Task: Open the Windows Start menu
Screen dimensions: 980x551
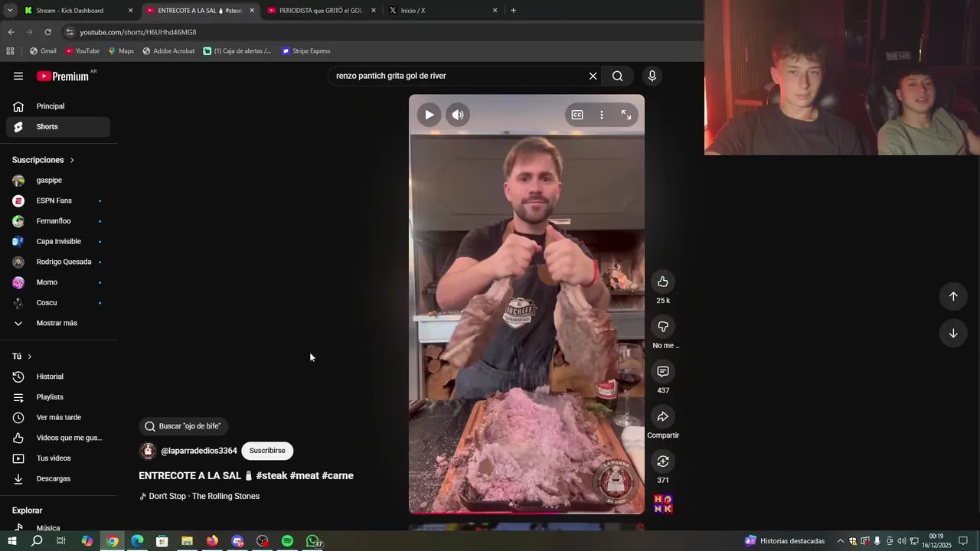Action: pyautogui.click(x=11, y=541)
